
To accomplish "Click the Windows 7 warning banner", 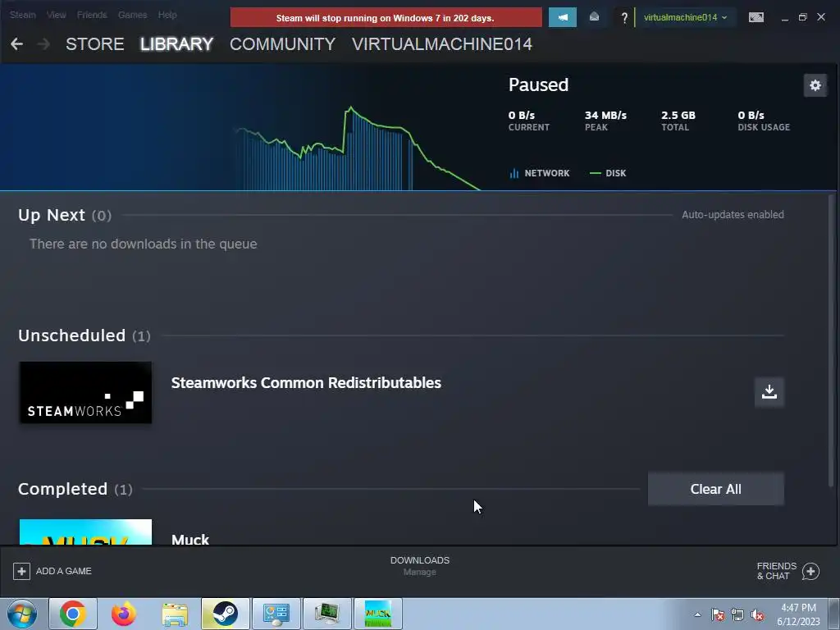I will coord(386,18).
